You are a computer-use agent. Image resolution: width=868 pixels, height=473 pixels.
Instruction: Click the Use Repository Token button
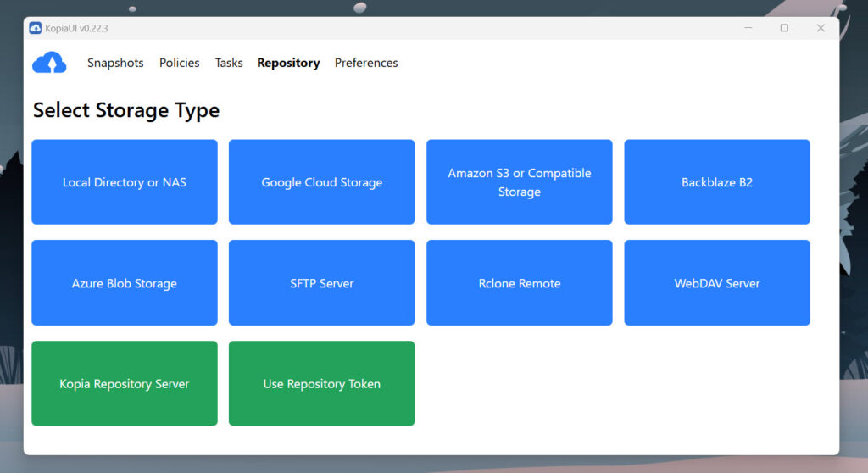coord(322,383)
